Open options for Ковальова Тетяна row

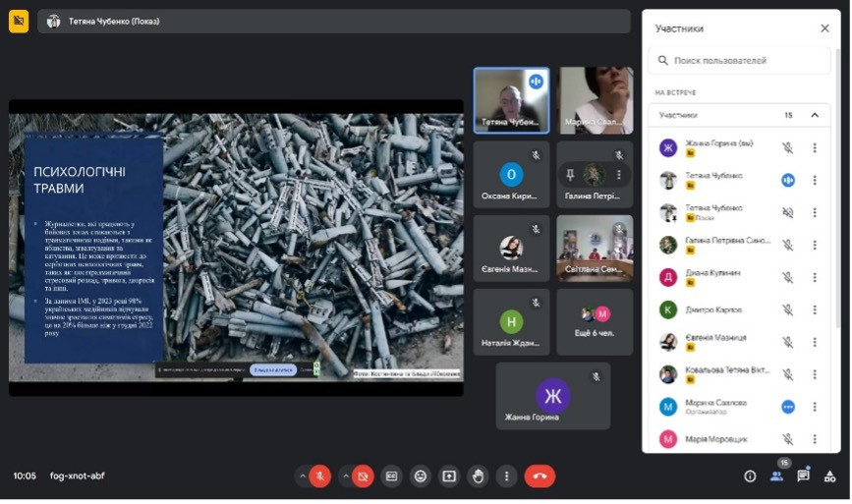tap(815, 374)
